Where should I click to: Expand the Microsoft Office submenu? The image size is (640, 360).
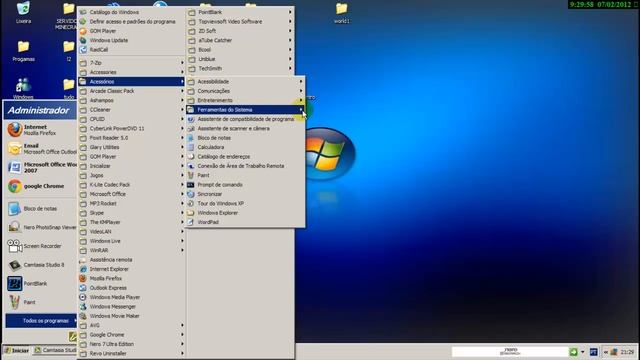[131, 194]
